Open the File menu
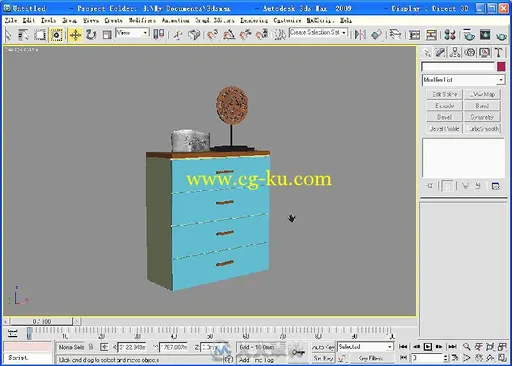Image resolution: width=512 pixels, height=366 pixels. [11, 21]
